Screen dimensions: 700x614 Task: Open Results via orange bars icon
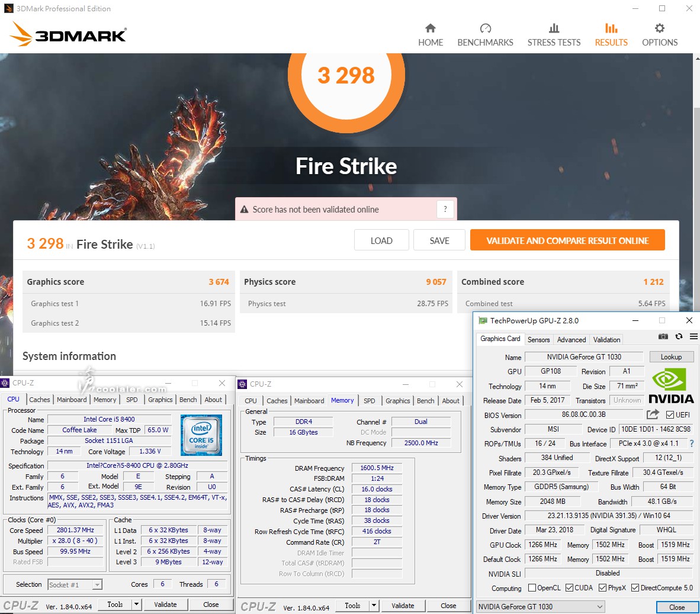click(x=611, y=28)
